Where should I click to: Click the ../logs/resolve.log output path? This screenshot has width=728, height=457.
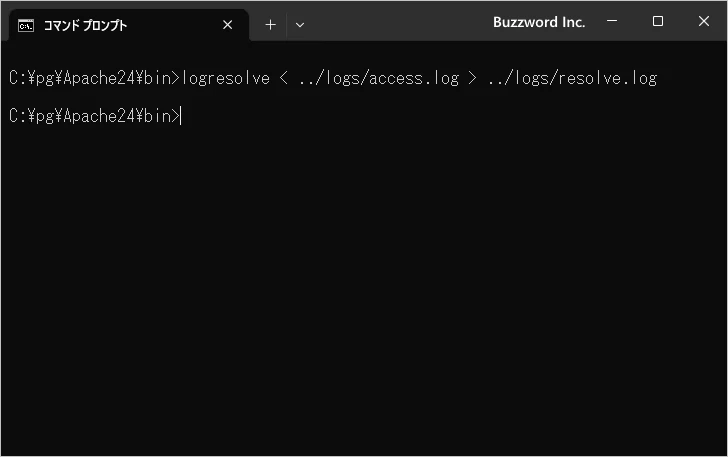click(572, 78)
